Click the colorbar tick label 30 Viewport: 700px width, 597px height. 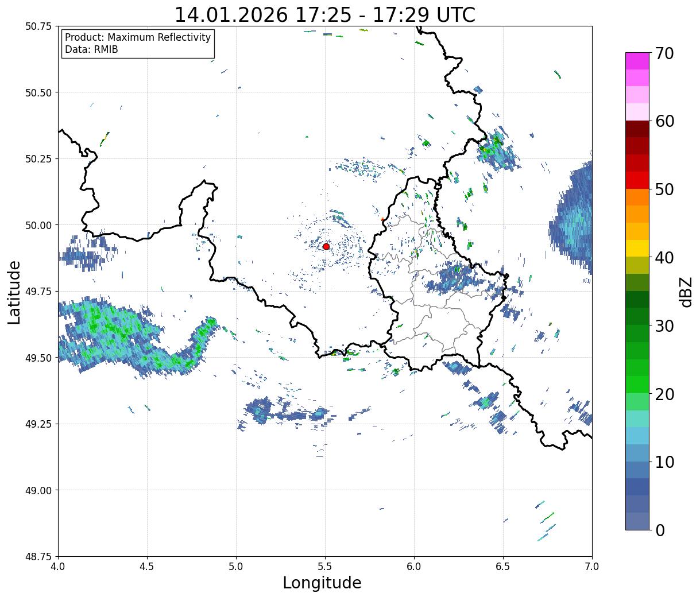(664, 325)
